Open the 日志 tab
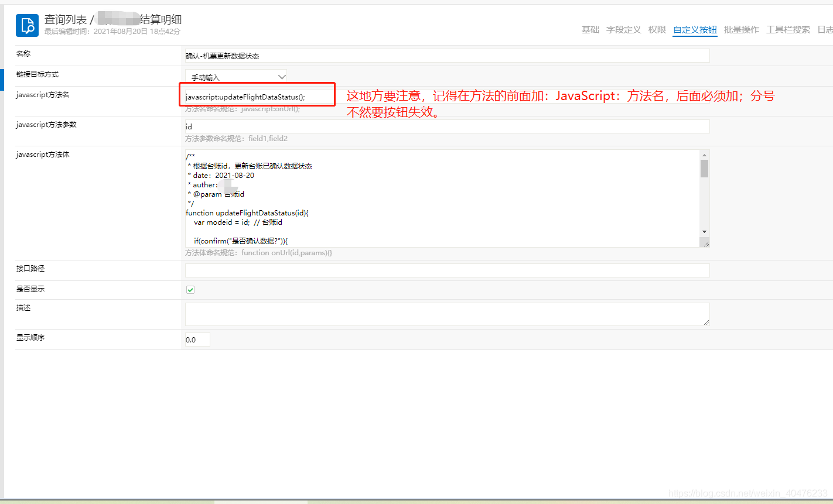This screenshot has height=504, width=833. [825, 30]
